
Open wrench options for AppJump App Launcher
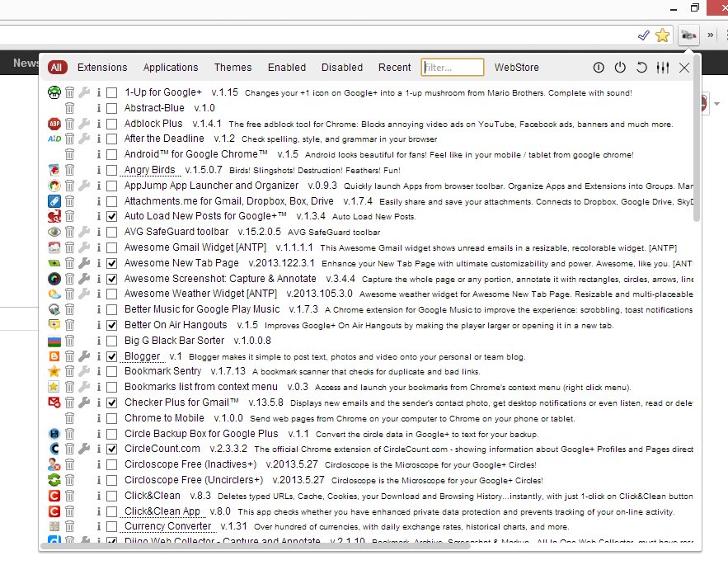coord(84,186)
